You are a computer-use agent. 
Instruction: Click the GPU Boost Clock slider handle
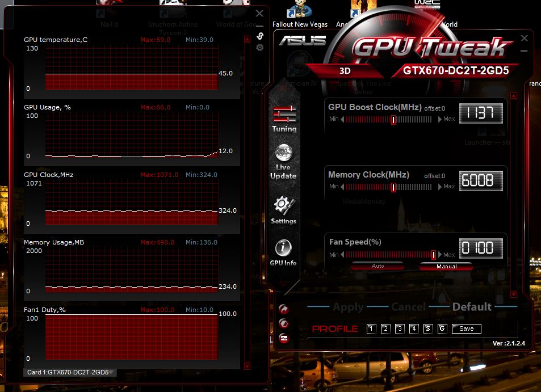pyautogui.click(x=393, y=120)
